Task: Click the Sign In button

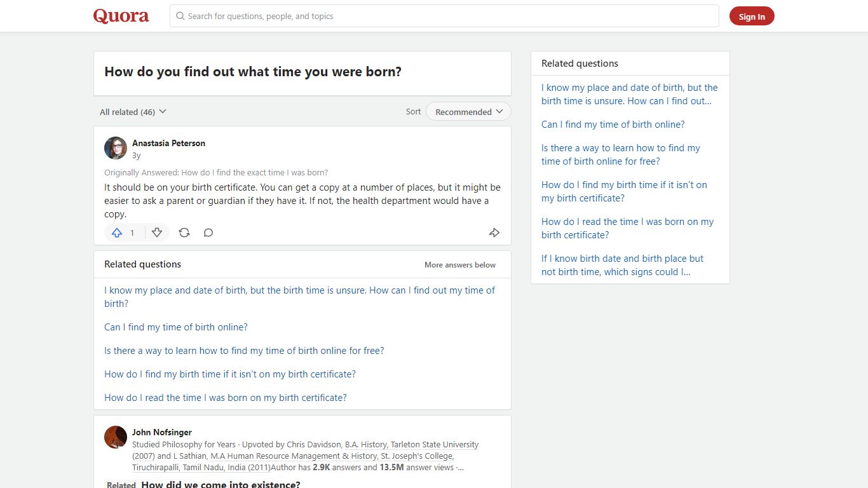Action: (752, 17)
